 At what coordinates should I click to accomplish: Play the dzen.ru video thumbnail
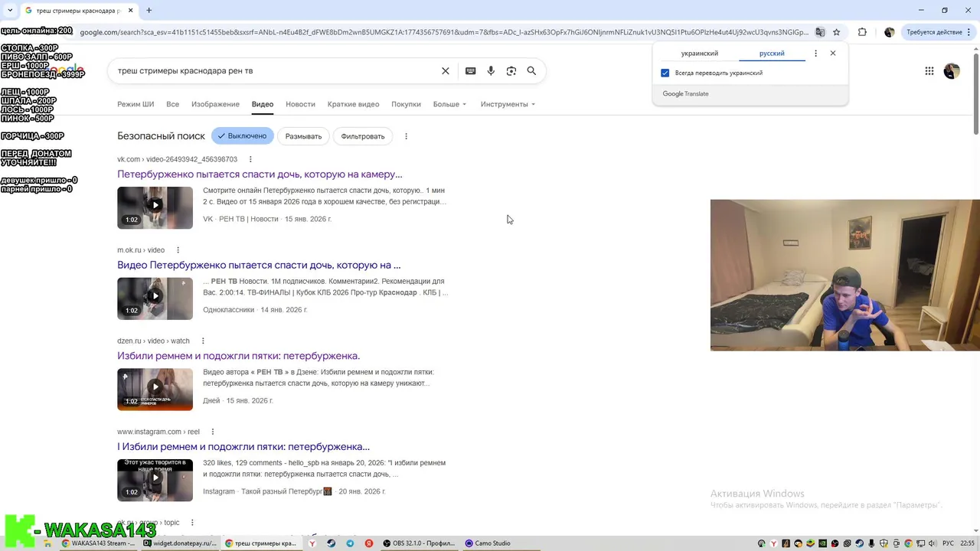(155, 389)
